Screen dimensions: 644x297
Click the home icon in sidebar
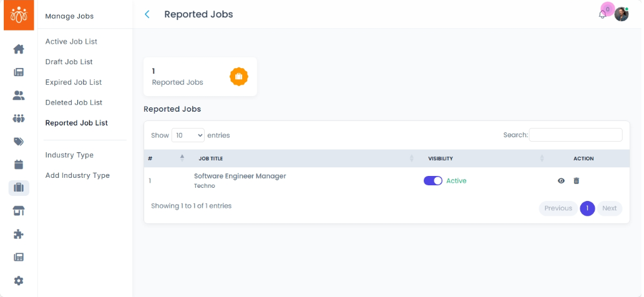[x=19, y=49]
